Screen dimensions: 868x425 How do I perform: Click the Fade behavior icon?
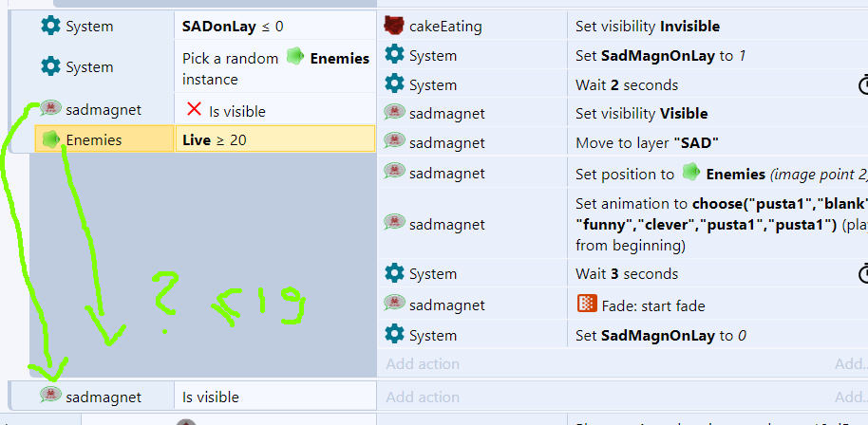click(x=586, y=305)
